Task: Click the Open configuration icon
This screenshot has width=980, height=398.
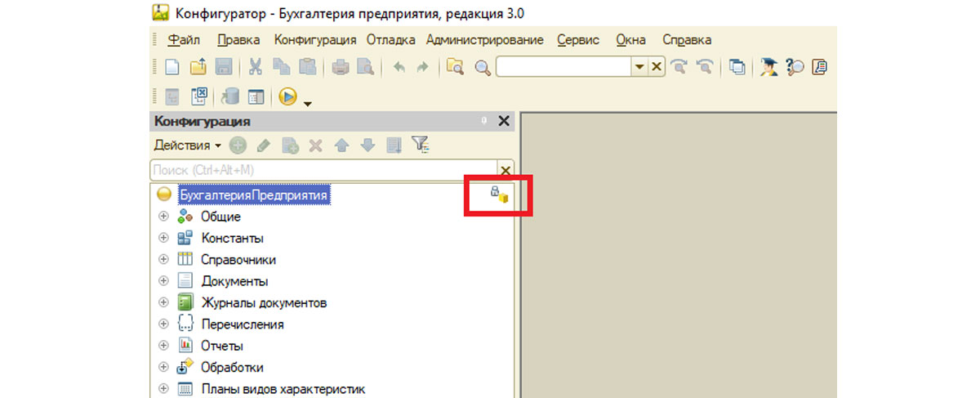Action: (172, 96)
